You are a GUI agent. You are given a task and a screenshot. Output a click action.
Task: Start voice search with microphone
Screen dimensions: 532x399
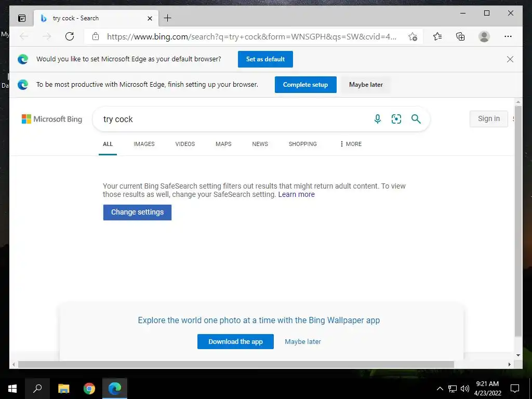point(377,119)
